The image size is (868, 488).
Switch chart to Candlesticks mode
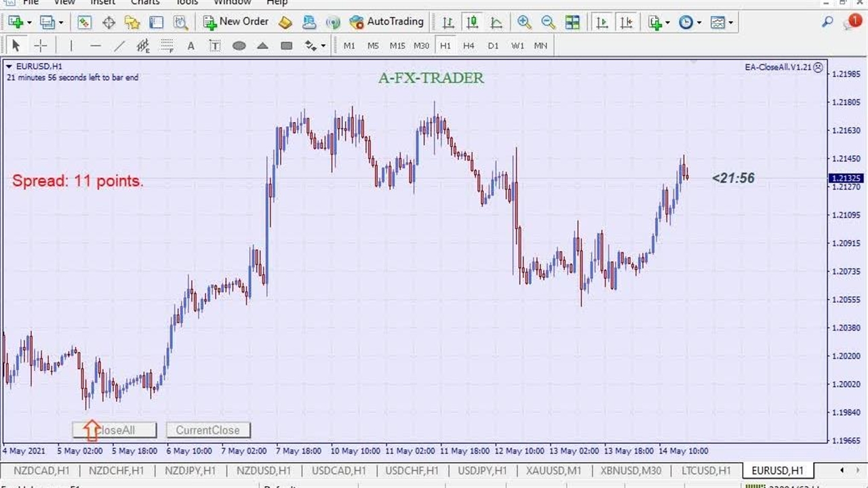[472, 22]
